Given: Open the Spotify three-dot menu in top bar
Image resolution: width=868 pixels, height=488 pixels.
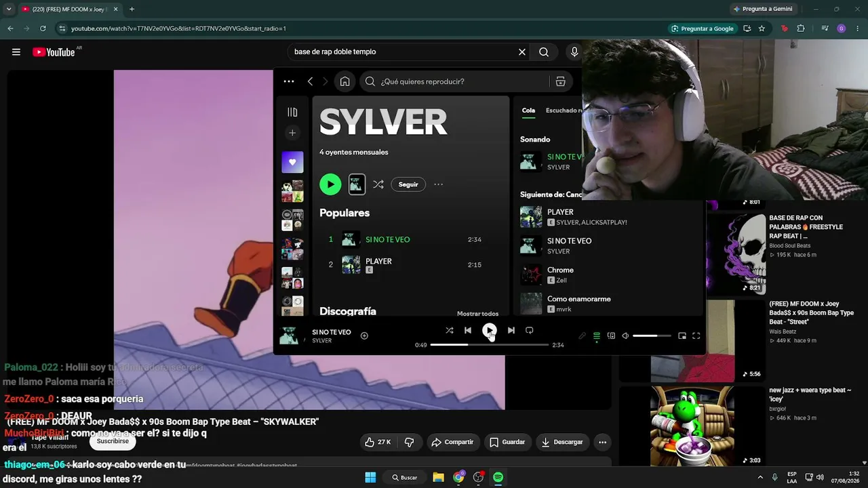Looking at the screenshot, I should [289, 81].
